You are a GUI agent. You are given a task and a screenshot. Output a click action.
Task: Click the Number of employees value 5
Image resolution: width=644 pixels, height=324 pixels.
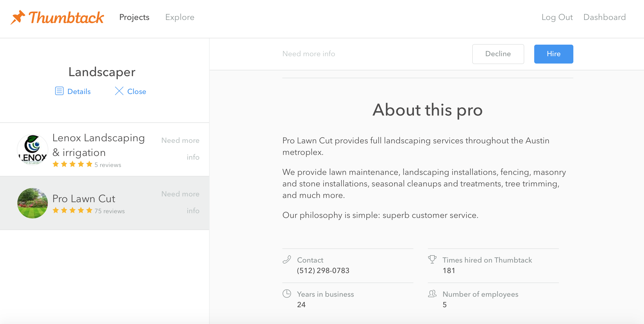444,305
